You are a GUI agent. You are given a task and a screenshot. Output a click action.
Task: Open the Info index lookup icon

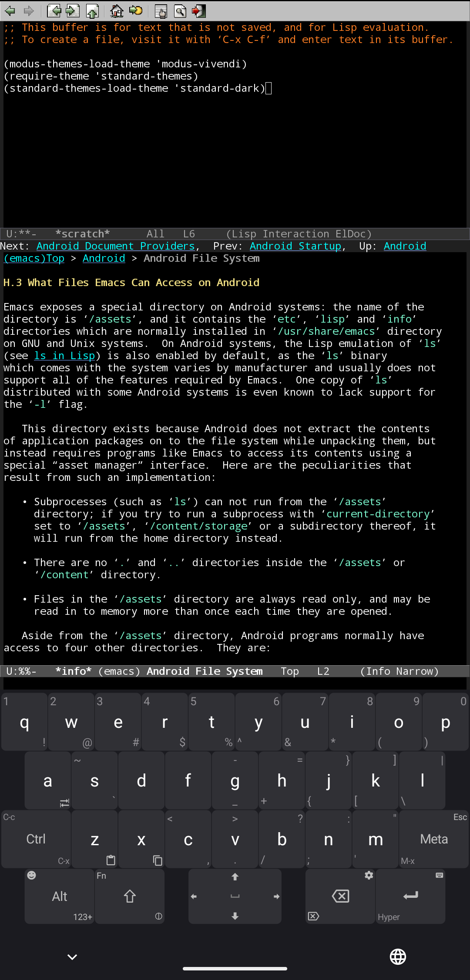pos(161,11)
